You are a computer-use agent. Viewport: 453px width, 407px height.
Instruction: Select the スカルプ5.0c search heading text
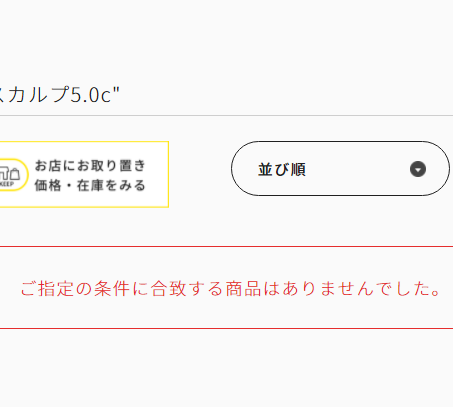tap(60, 95)
